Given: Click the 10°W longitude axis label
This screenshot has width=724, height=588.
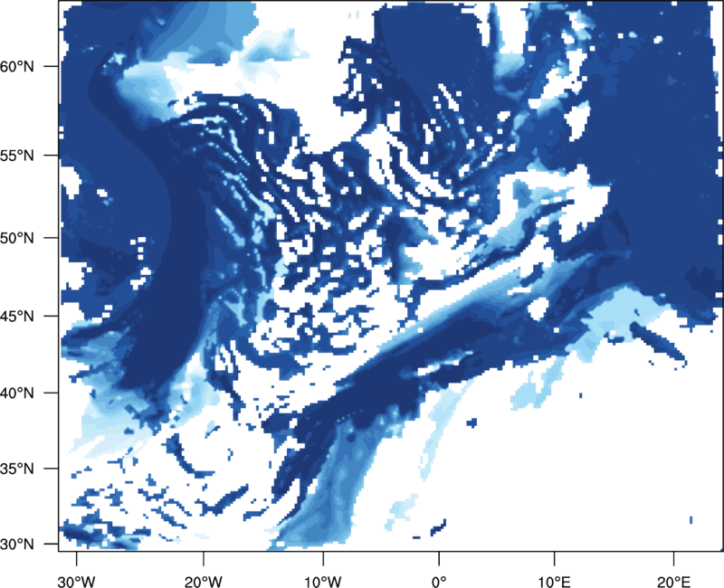Looking at the screenshot, I should pyautogui.click(x=322, y=582).
